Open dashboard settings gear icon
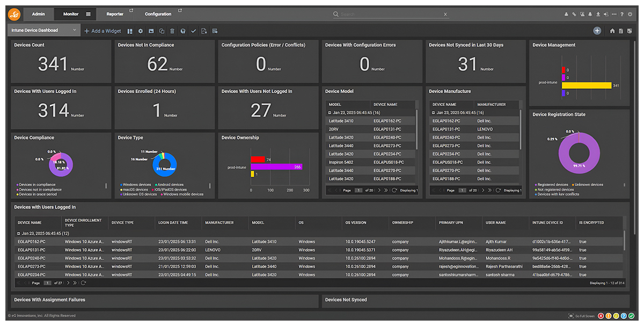The height and width of the screenshot is (326, 644). tap(141, 31)
